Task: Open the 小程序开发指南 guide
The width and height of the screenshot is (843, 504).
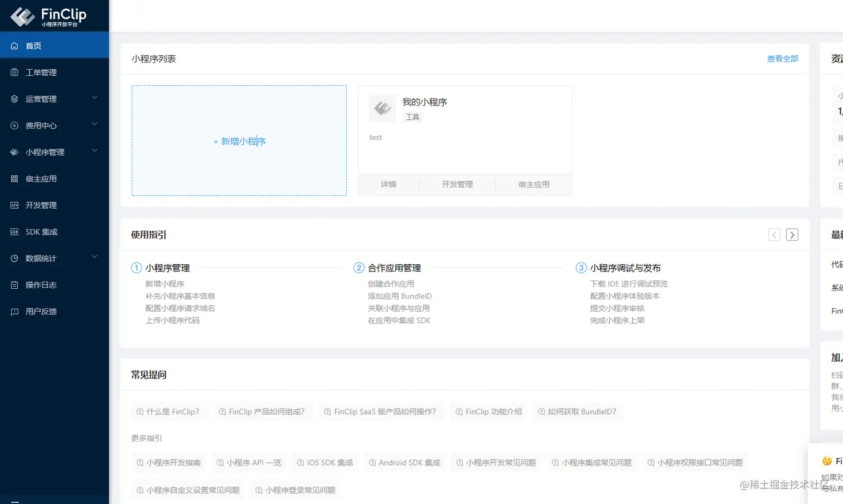Action: (168, 463)
